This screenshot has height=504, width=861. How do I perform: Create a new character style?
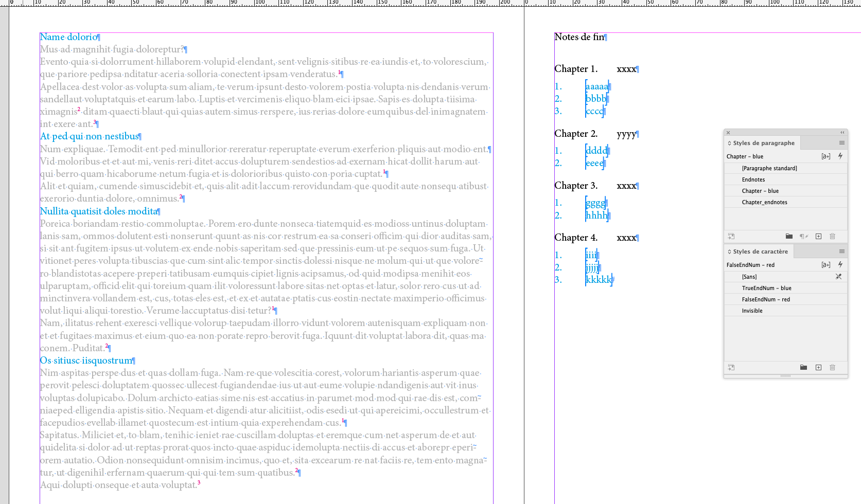818,367
